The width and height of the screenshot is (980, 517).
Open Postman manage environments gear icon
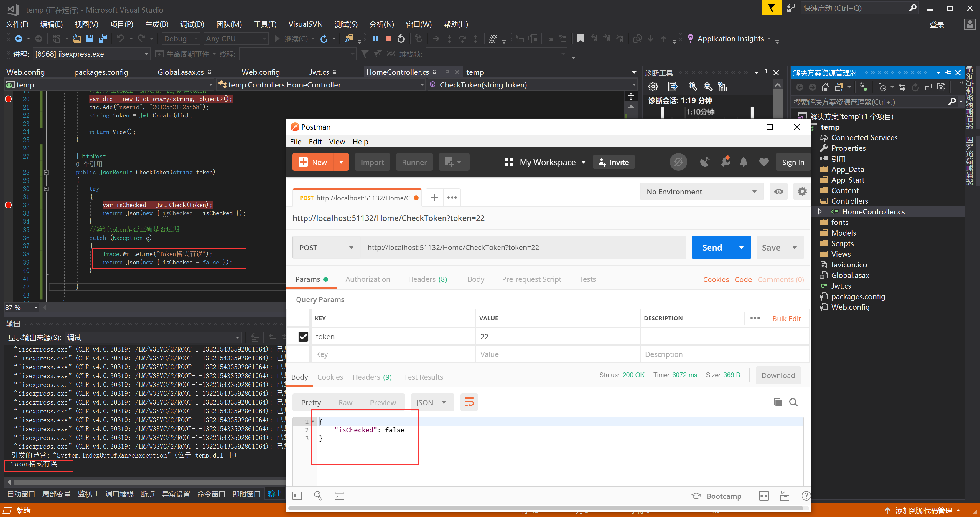802,192
